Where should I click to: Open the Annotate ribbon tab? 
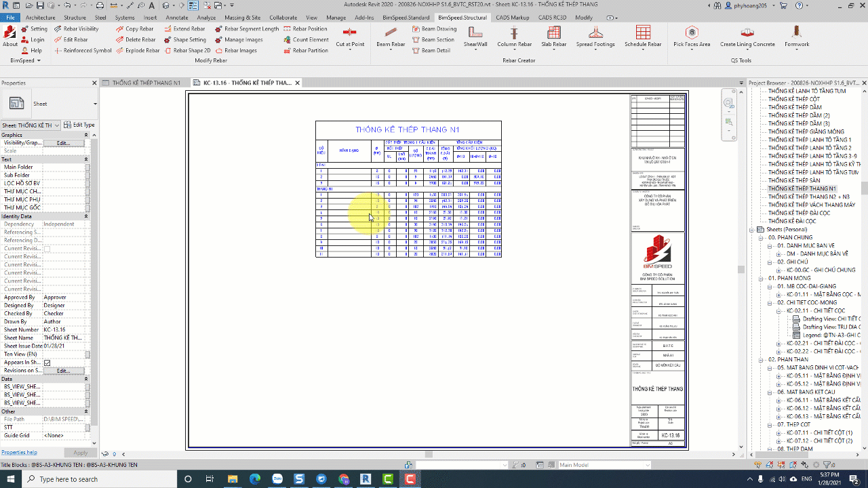coord(177,18)
